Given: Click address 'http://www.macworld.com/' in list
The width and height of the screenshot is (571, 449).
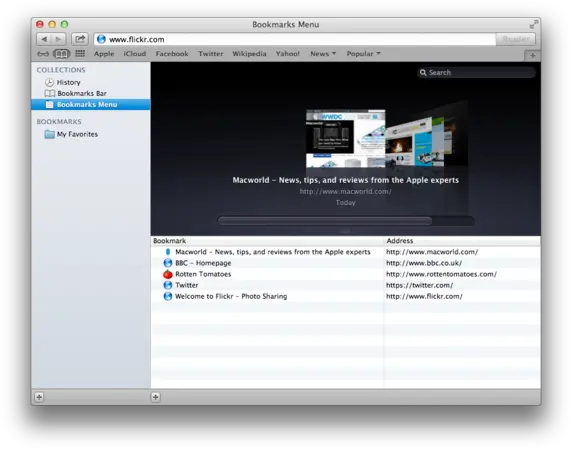Looking at the screenshot, I should 432,252.
